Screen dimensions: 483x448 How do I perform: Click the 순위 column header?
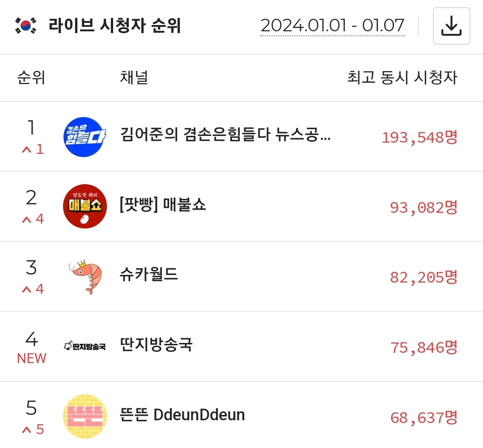click(x=31, y=78)
